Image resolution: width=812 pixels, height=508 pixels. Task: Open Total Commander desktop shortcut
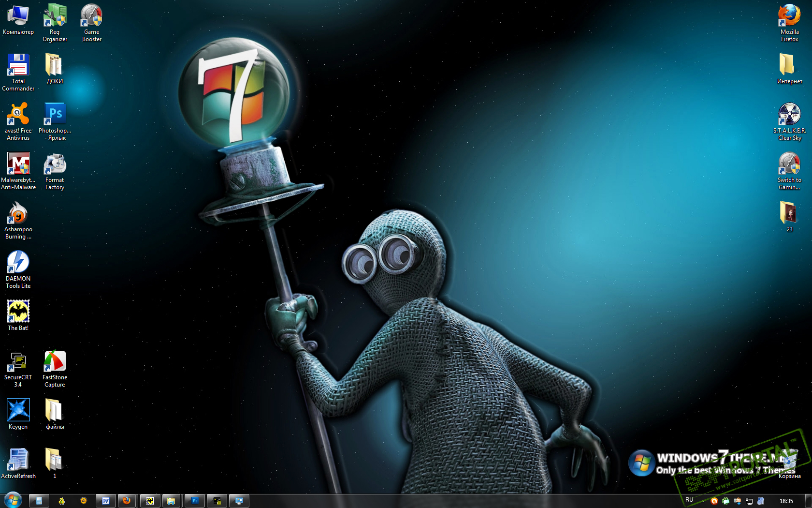pyautogui.click(x=18, y=73)
